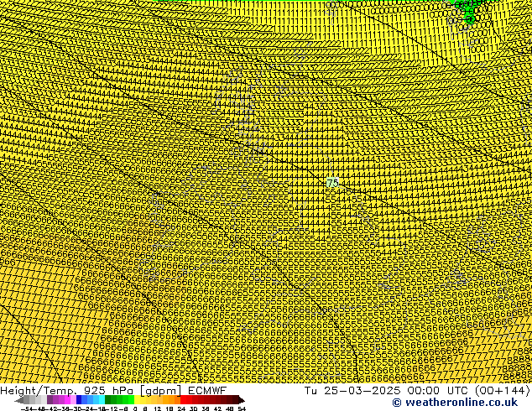Screen dimensions: 532x411
Task: Click the legend value 30
Action: tap(193, 409)
